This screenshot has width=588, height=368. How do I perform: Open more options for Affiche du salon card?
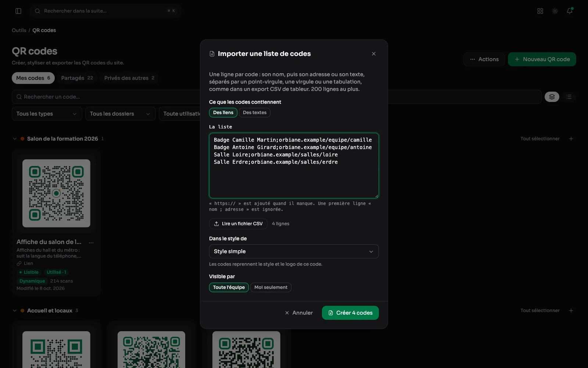click(x=91, y=243)
